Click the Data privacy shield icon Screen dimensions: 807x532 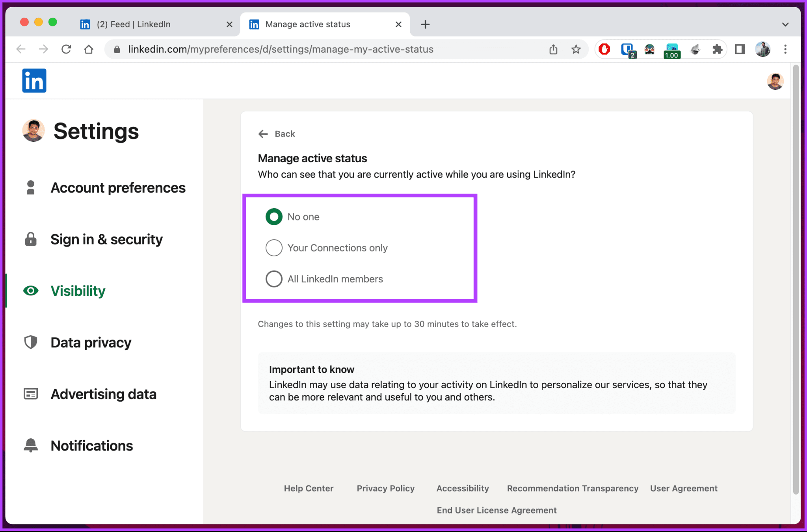pyautogui.click(x=31, y=342)
